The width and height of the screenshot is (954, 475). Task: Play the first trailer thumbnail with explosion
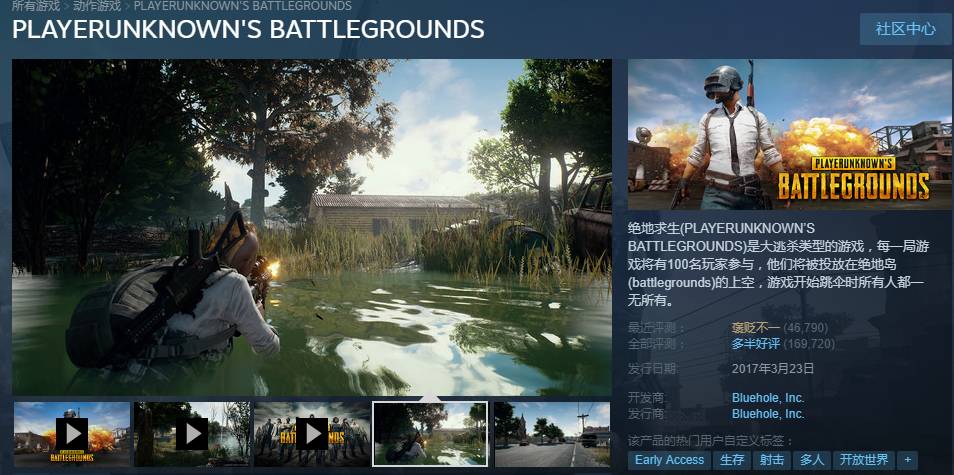72,434
